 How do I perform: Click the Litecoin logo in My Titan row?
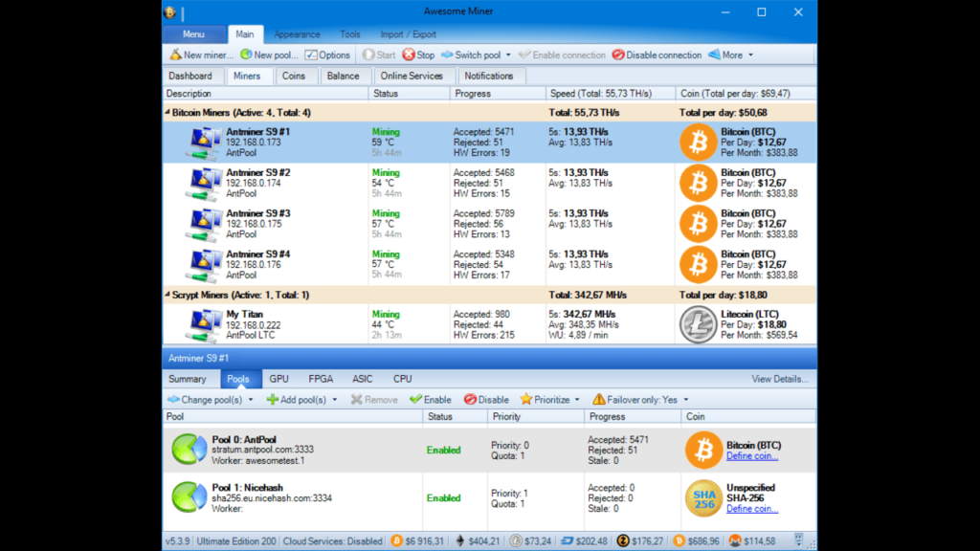click(698, 325)
